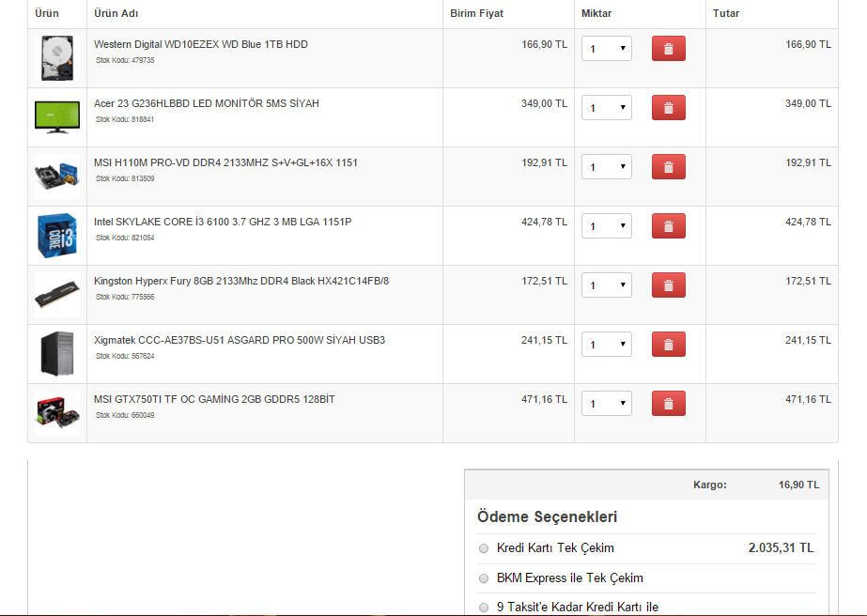Change quantity of MSI GTX750TI card

(x=607, y=404)
